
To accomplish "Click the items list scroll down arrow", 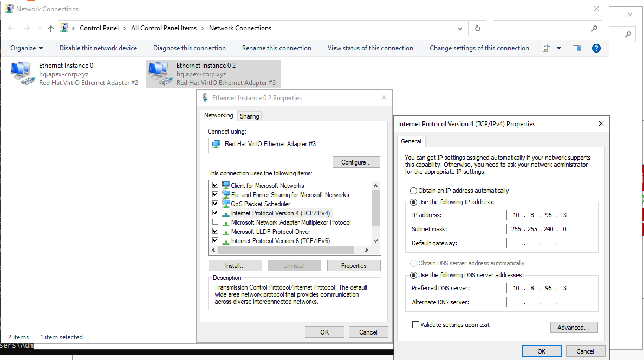I will pyautogui.click(x=375, y=241).
